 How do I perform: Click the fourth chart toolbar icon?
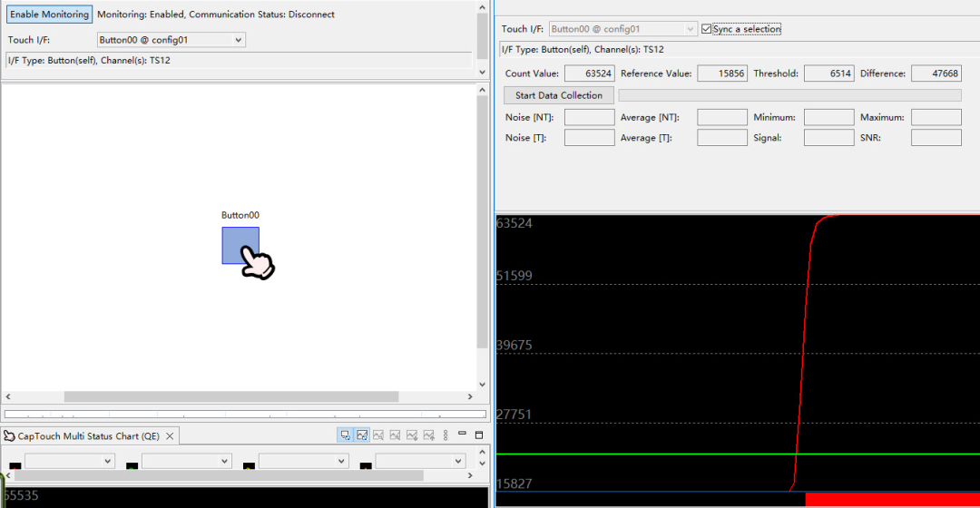click(x=395, y=435)
